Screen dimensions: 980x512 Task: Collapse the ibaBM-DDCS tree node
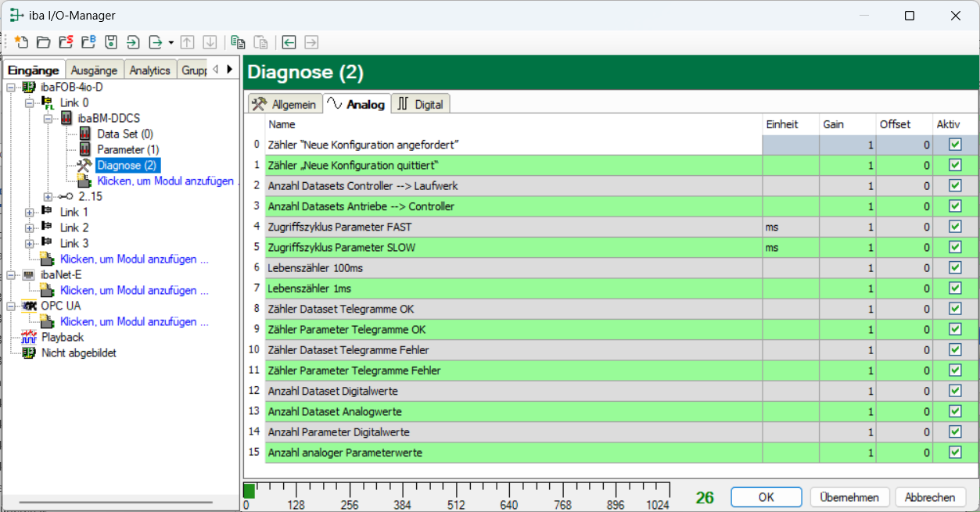click(x=48, y=118)
